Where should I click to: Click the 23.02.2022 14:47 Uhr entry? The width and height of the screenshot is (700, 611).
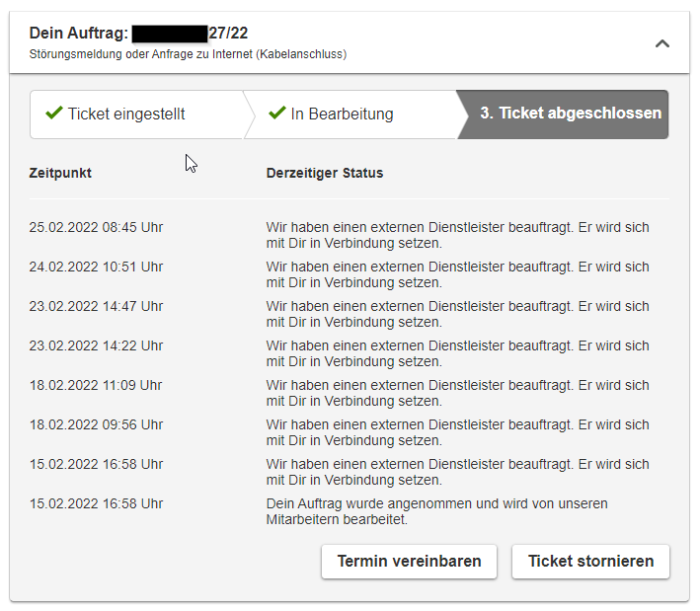pos(96,306)
